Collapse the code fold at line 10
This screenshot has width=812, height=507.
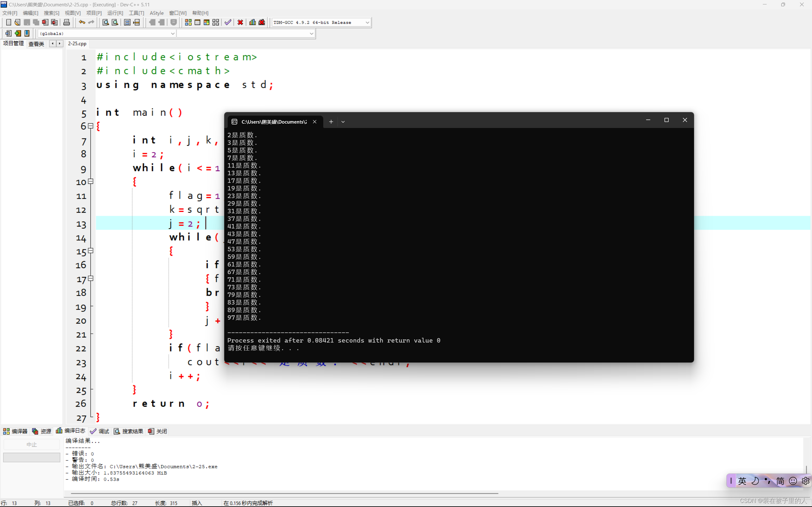coord(91,181)
